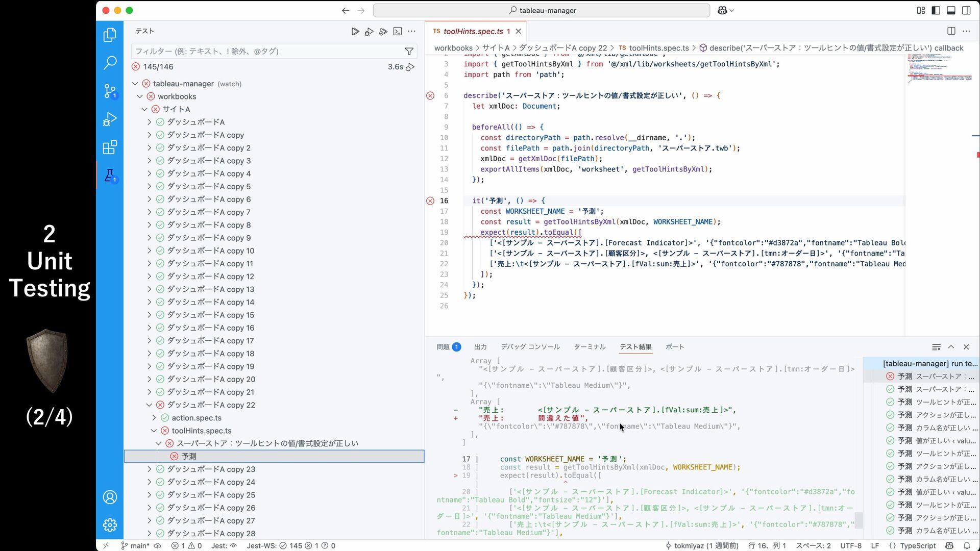Switch to the 出力 panel tab
Screen dimensions: 980x551
coord(480,347)
